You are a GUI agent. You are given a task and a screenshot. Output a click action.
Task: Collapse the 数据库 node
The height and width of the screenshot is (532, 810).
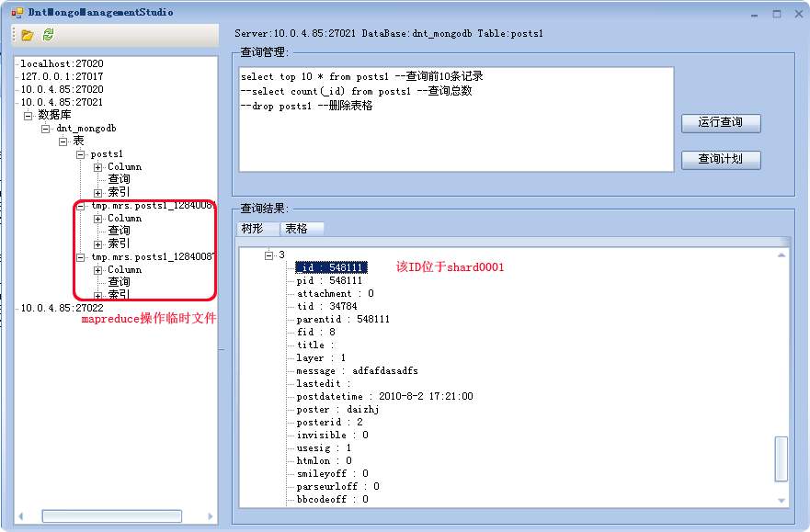[x=28, y=116]
